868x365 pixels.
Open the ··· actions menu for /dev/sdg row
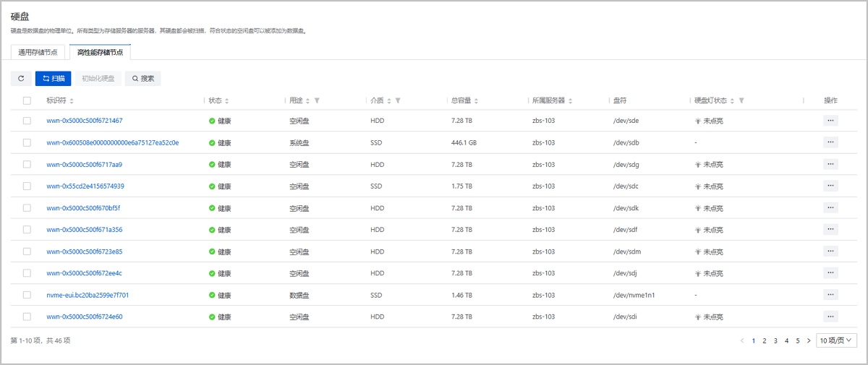830,164
